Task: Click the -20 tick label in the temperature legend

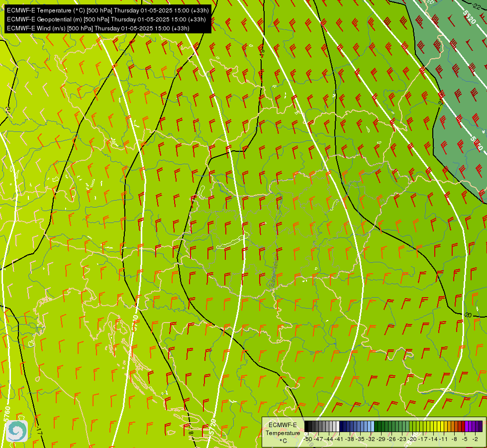Action: click(412, 439)
